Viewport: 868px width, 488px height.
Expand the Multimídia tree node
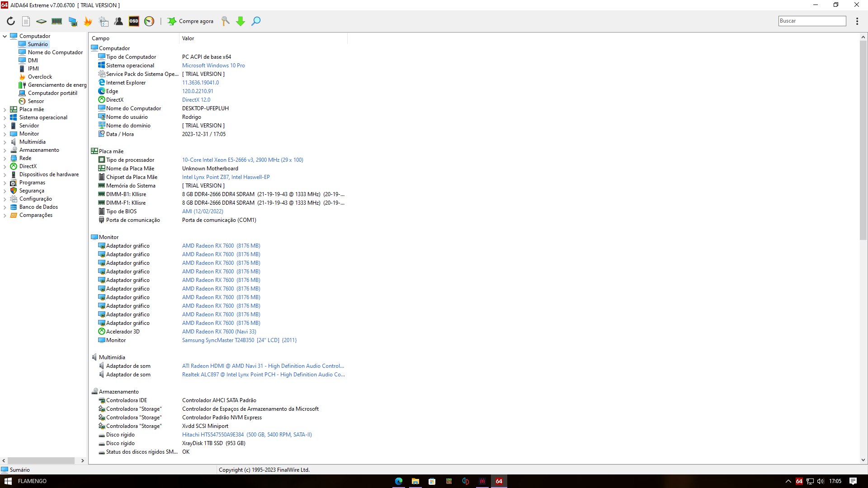5,142
